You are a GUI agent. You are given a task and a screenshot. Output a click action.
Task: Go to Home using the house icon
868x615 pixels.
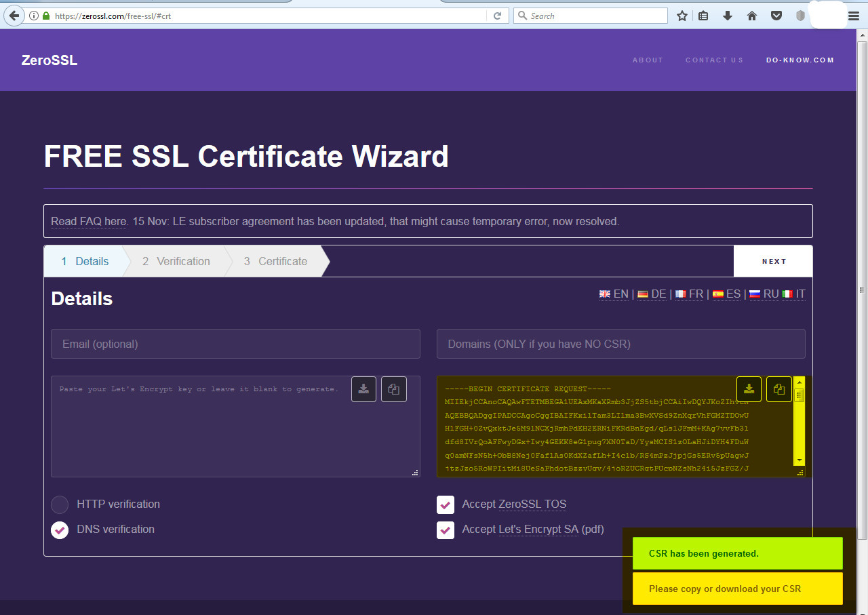pos(751,16)
